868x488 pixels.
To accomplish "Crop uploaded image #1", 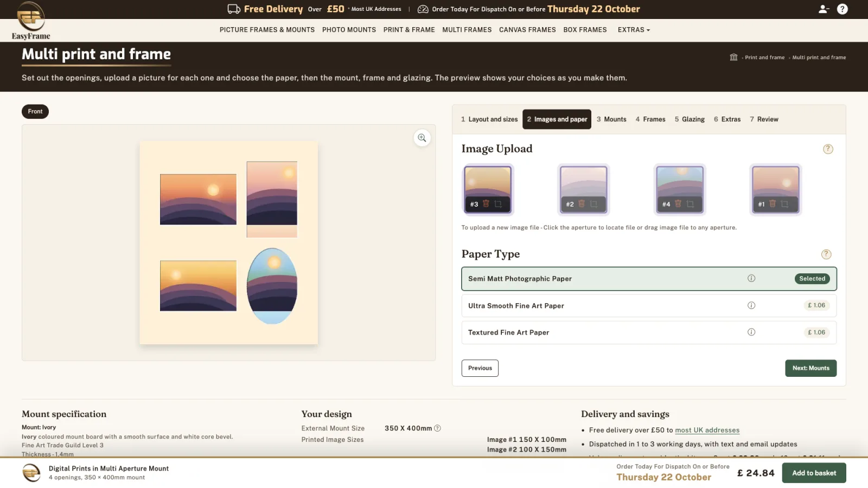I will click(x=784, y=204).
